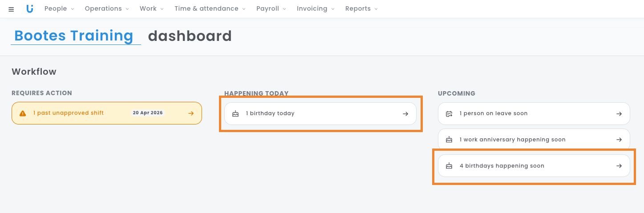Open the hamburger navigation menu

11,9
